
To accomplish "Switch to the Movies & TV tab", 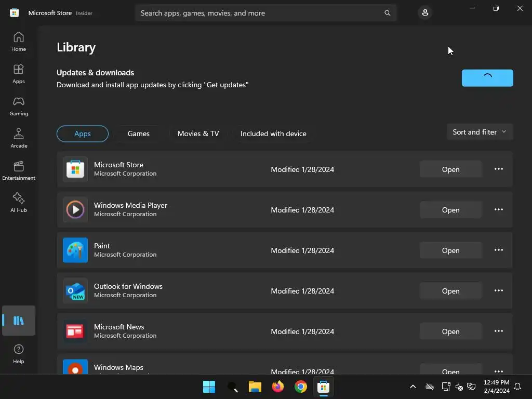I will [x=198, y=134].
